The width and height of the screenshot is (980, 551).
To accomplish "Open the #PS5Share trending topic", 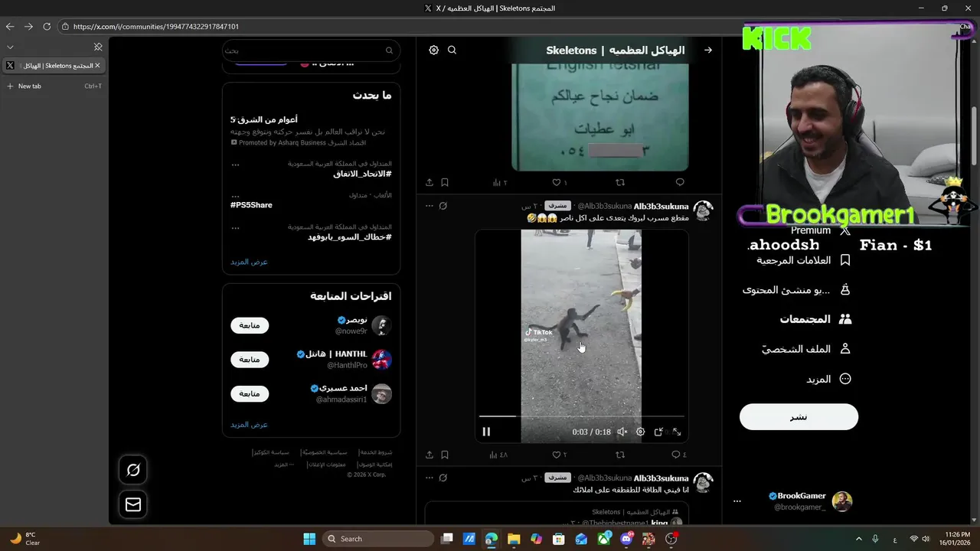I will (251, 205).
